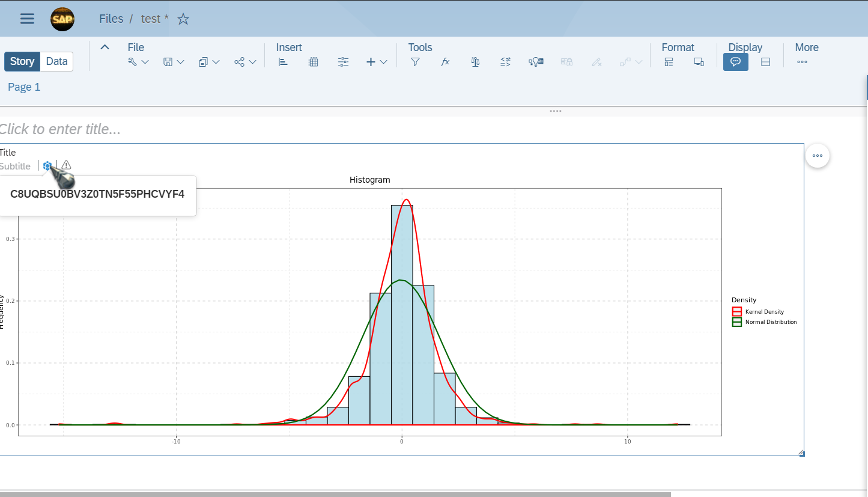Toggle the panel layout icon in Display
The height and width of the screenshot is (497, 868).
point(765,61)
